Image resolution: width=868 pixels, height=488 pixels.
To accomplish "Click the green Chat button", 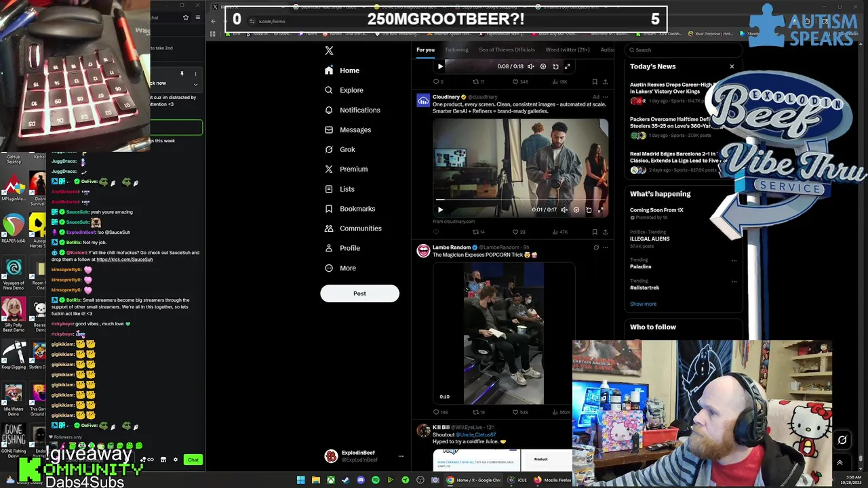I will (193, 460).
